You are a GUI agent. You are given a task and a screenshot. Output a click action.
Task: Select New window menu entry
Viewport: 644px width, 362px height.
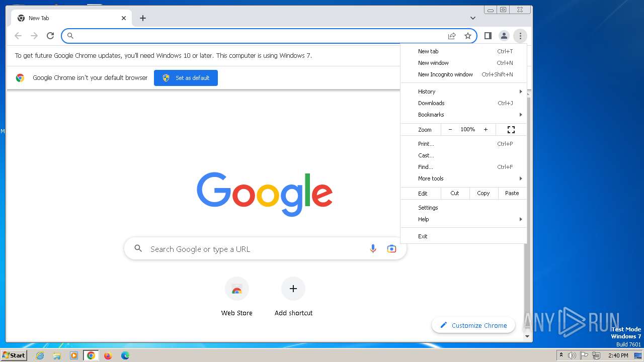pos(464,63)
